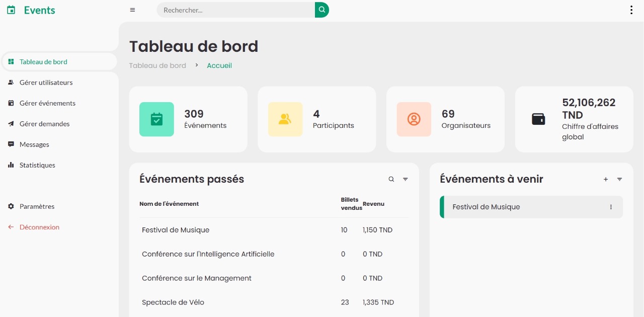644x317 pixels.
Task: Click the 23 tickets sold cell
Action: point(345,302)
